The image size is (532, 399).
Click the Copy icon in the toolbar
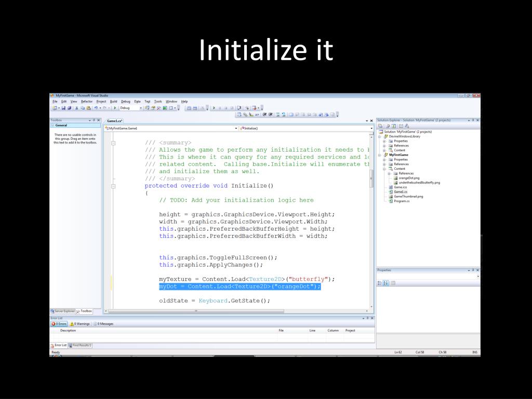tap(83, 108)
